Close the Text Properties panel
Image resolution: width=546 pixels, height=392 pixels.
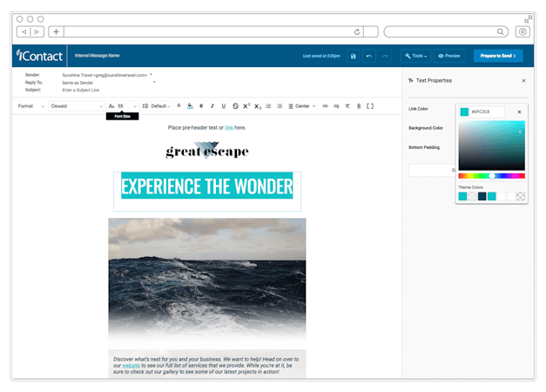523,80
